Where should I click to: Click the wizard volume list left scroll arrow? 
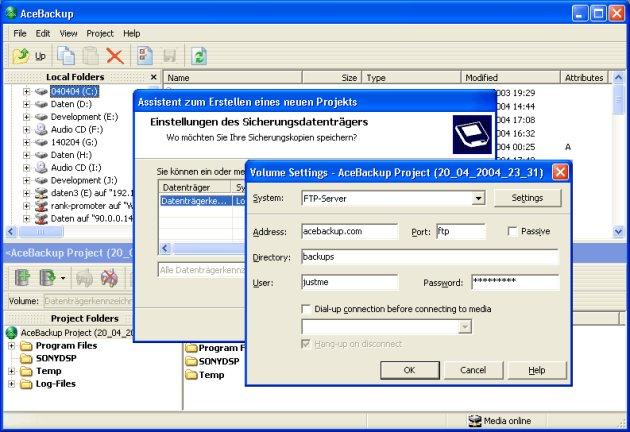tap(165, 249)
